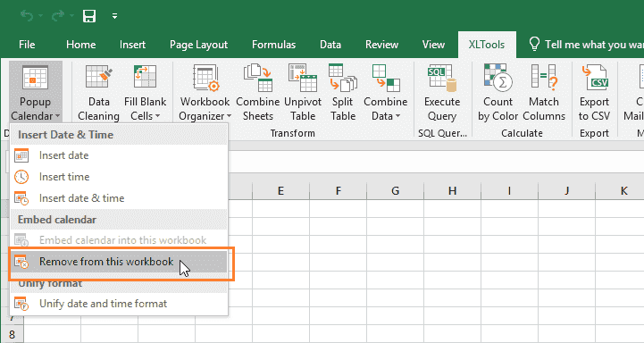Viewport: 644px width, 343px height.
Task: Select the XLTools ribbon tab
Action: coord(487,45)
